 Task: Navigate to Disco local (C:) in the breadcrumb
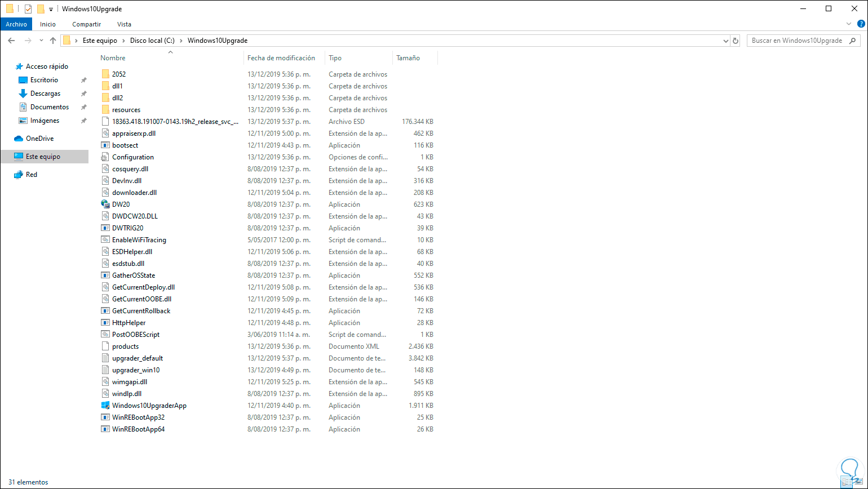[152, 41]
